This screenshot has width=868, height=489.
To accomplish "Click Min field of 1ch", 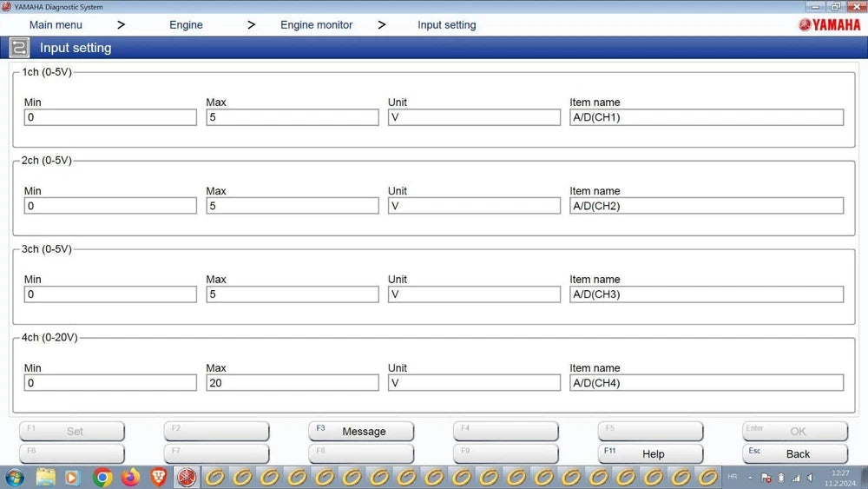I will [x=110, y=117].
